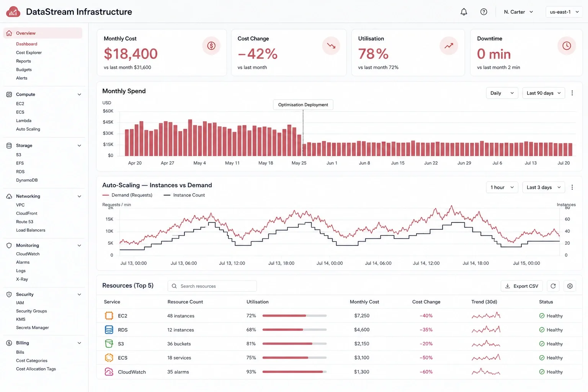Image resolution: width=588 pixels, height=392 pixels.
Task: Click the S3 utilisation bar
Action: (x=295, y=344)
